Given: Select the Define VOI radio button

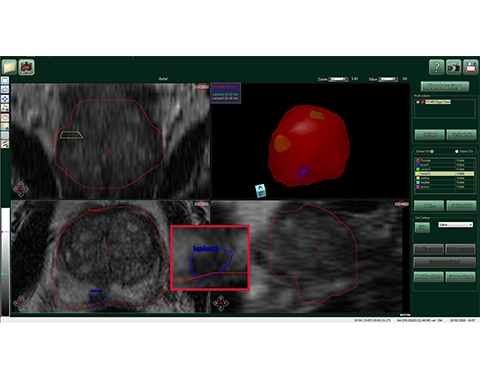Looking at the screenshot, I should pyautogui.click(x=432, y=151).
